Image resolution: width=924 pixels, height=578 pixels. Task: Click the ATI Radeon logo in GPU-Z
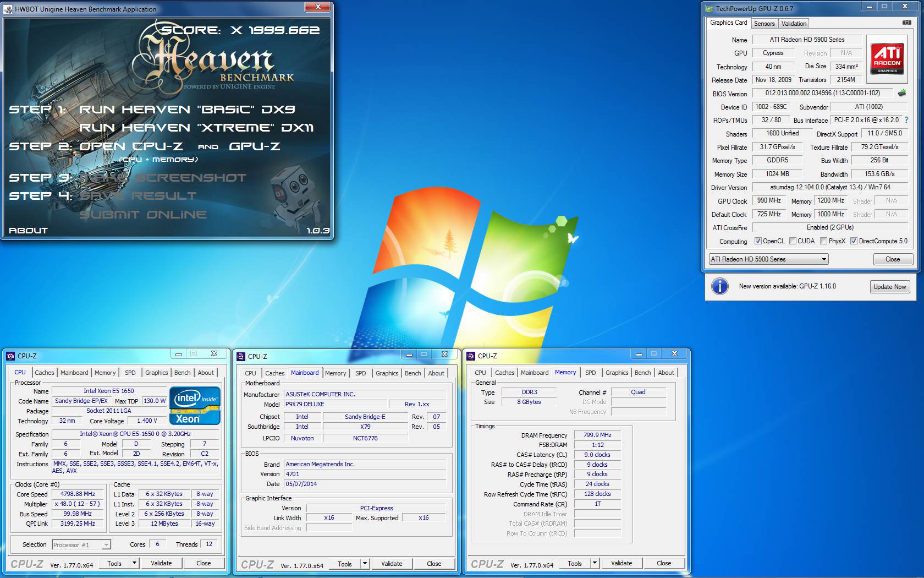(x=887, y=58)
